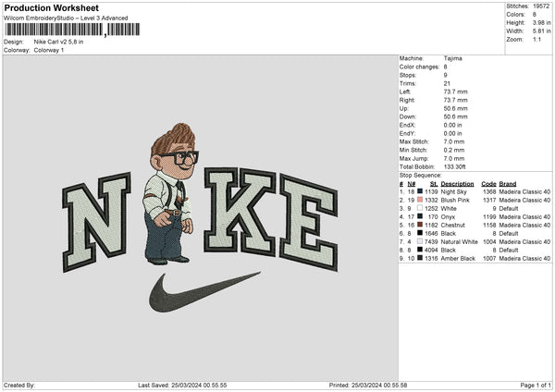The height and width of the screenshot is (392, 555).
Task: Click the 'Natural White' description in row 7
Action: [460, 241]
